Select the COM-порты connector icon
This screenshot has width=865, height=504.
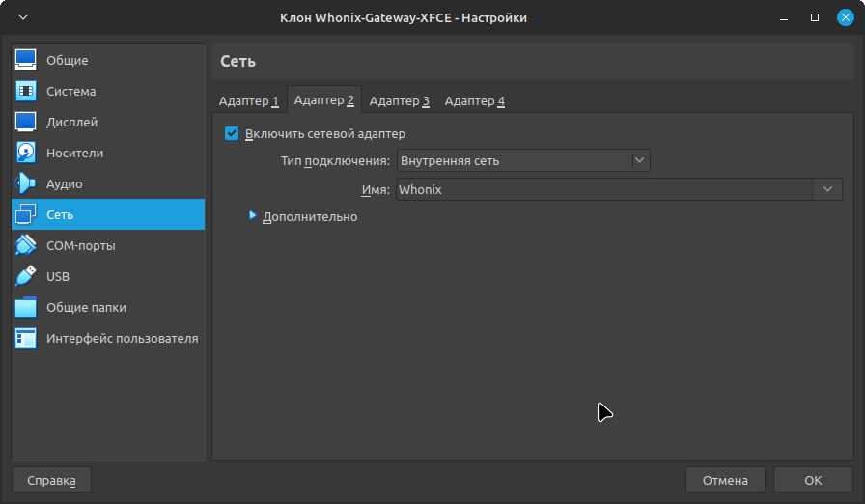(x=26, y=245)
